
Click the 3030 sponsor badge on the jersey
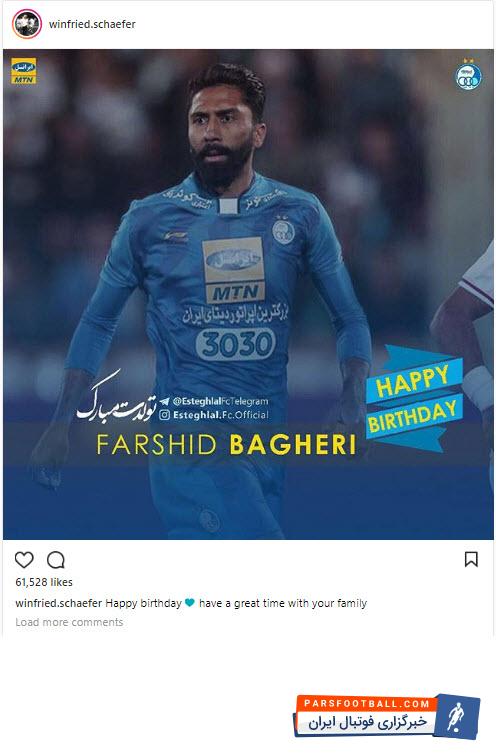(236, 344)
